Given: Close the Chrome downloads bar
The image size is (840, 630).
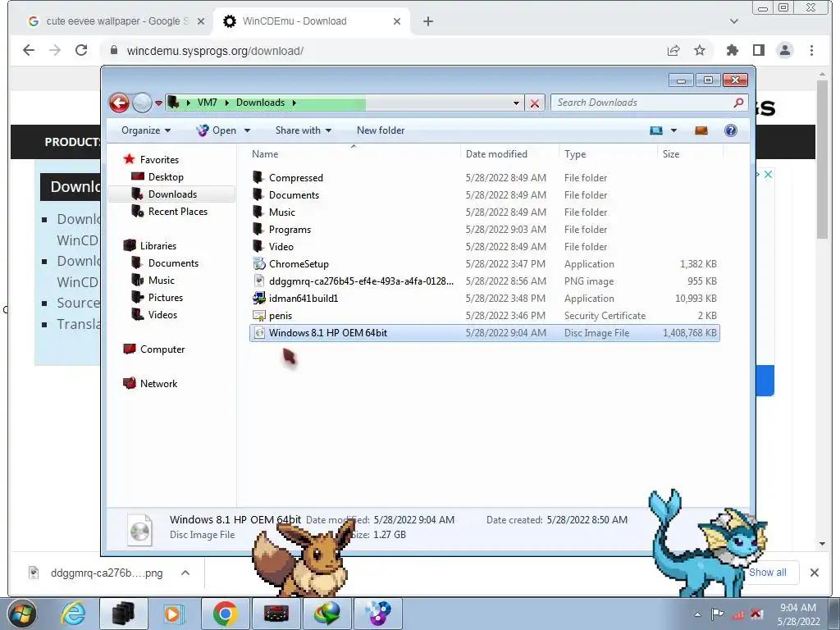Looking at the screenshot, I should [815, 573].
